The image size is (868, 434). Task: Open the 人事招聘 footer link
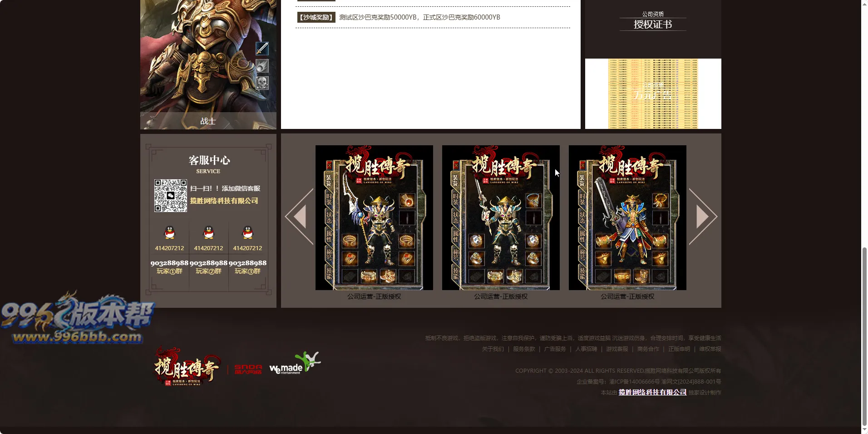(586, 349)
